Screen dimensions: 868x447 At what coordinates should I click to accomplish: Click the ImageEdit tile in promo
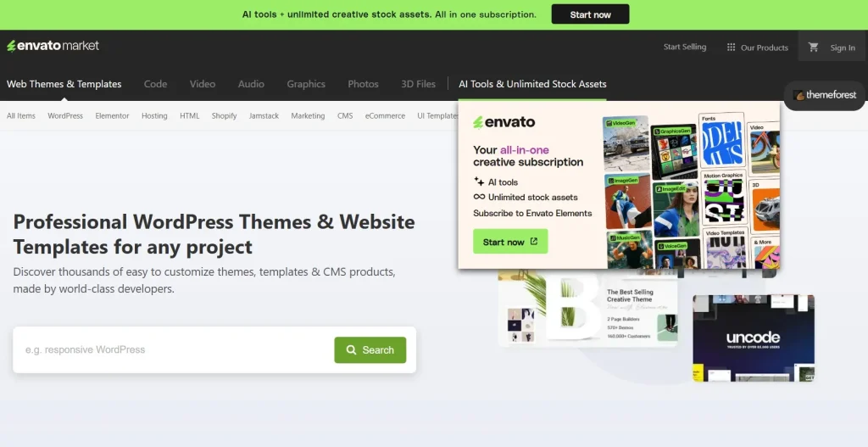(676, 209)
